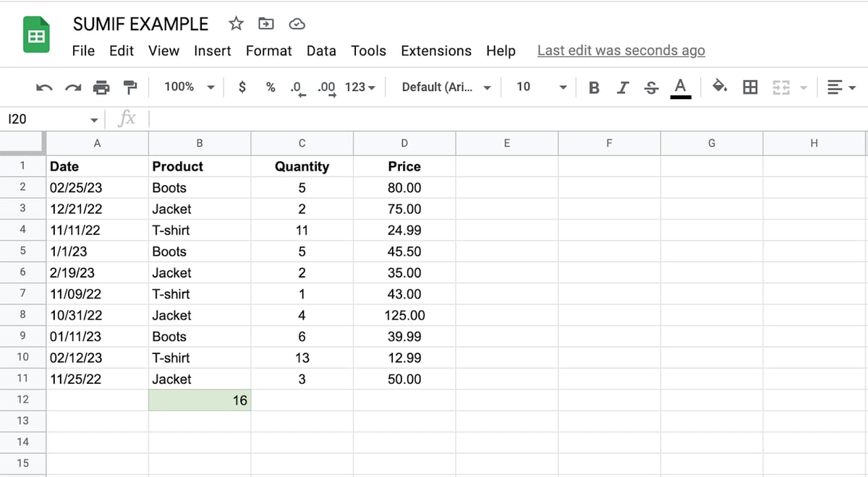Open the Data menu

(321, 51)
